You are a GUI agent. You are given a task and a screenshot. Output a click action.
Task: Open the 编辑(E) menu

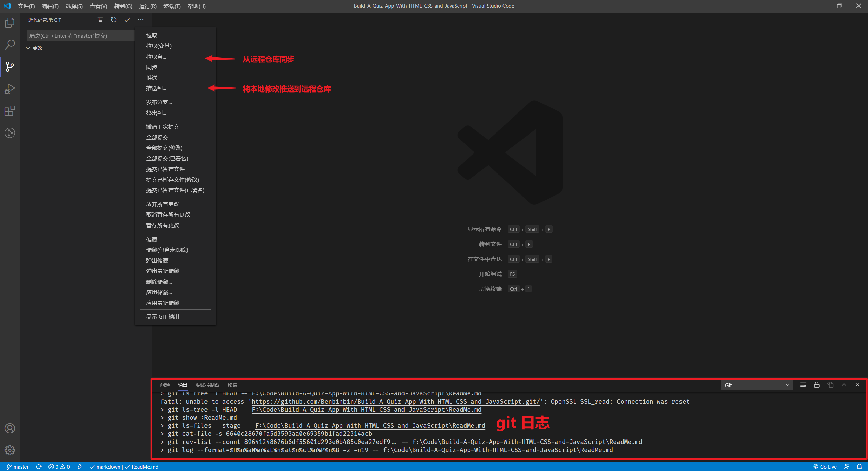pos(50,6)
